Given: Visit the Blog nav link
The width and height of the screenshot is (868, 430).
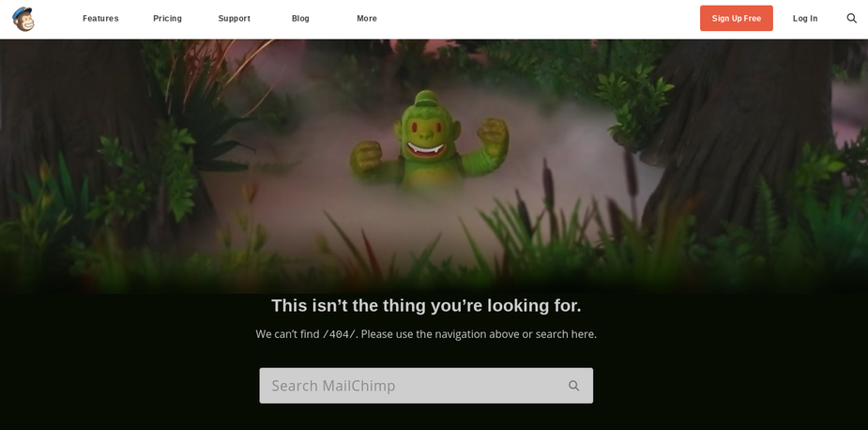Looking at the screenshot, I should click(x=300, y=18).
